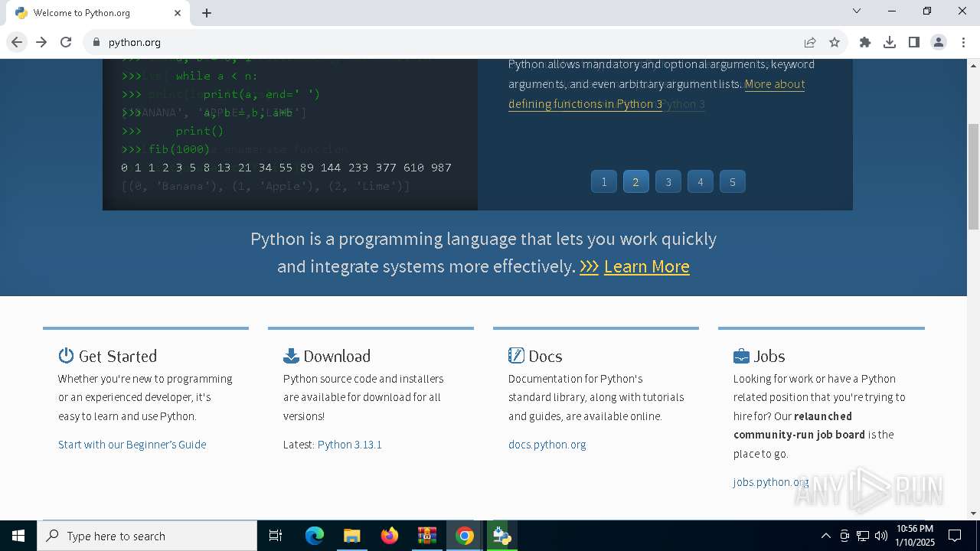The width and height of the screenshot is (980, 551).
Task: Click the Jobs heading
Action: click(x=769, y=356)
